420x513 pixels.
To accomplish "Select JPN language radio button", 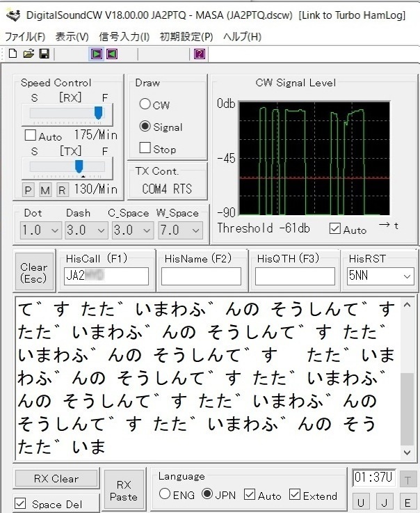I will (x=207, y=494).
